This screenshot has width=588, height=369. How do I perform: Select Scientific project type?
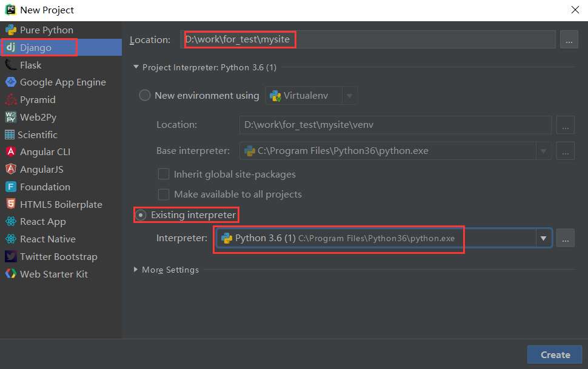click(x=61, y=135)
